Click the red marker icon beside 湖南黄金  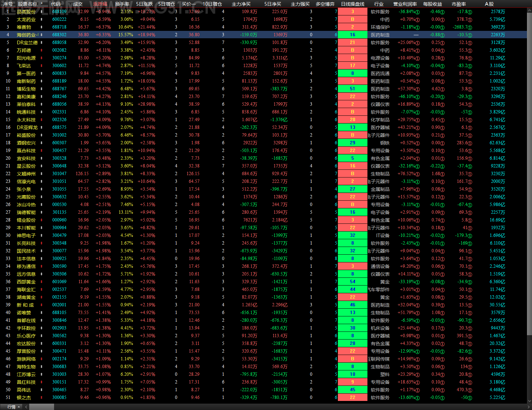point(42,297)
